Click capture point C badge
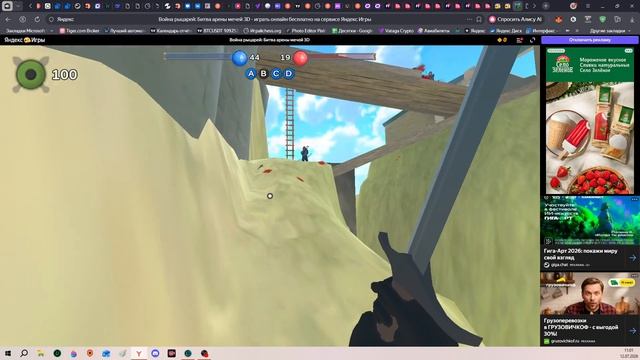 (x=276, y=73)
